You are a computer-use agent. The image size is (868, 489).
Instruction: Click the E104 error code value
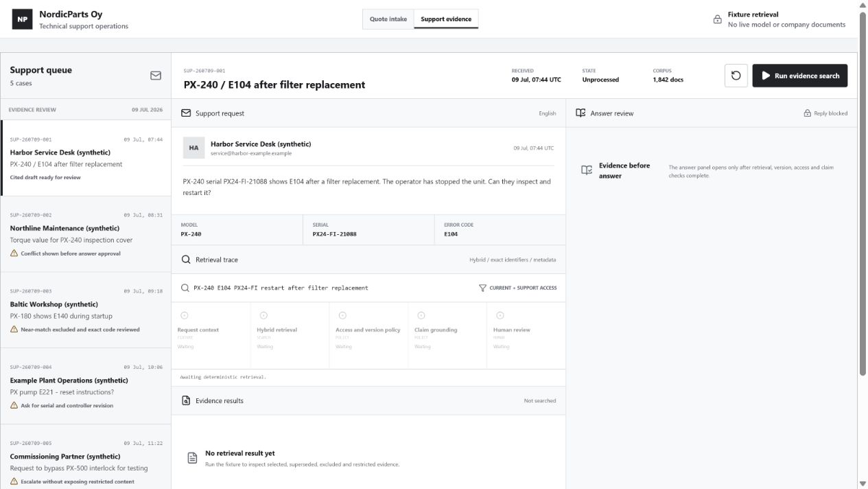pos(451,234)
